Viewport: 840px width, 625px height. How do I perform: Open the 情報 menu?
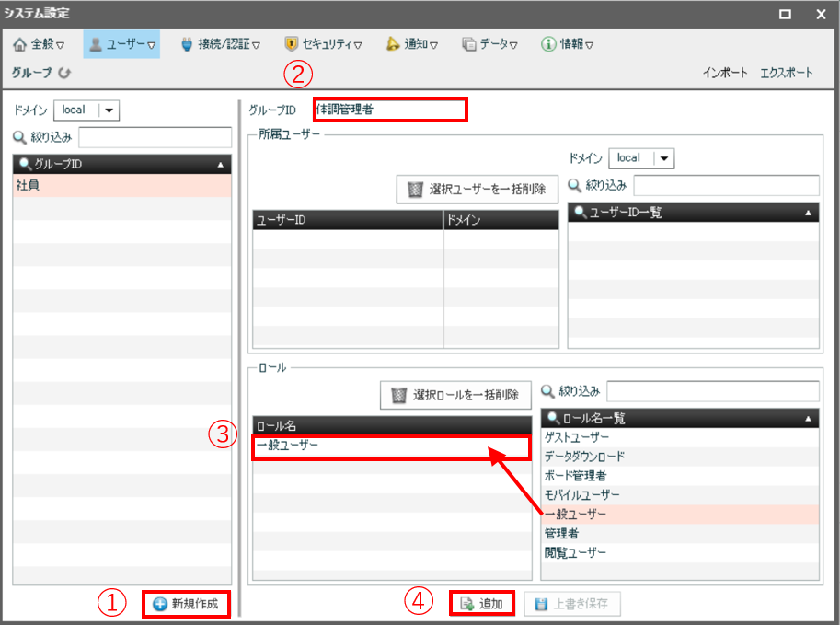tap(566, 43)
